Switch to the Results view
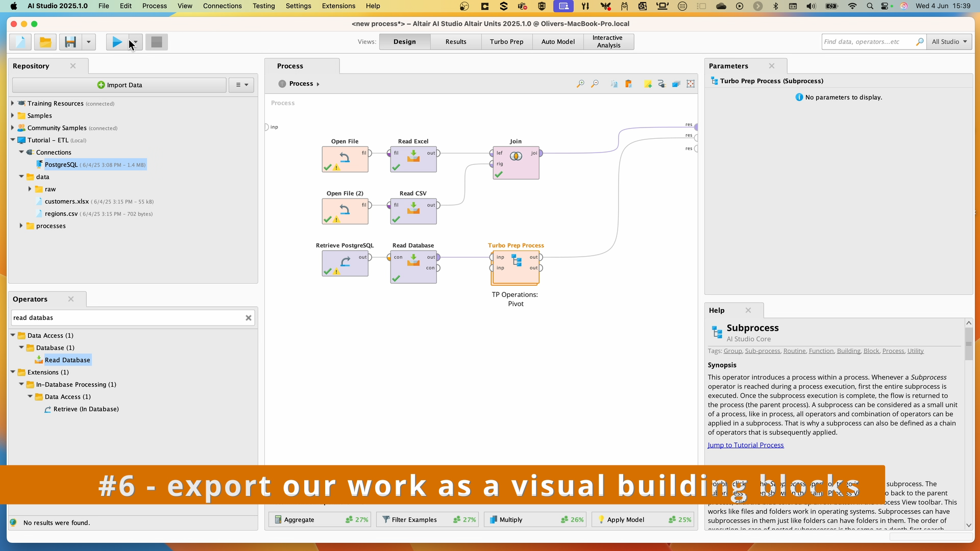 tap(455, 42)
